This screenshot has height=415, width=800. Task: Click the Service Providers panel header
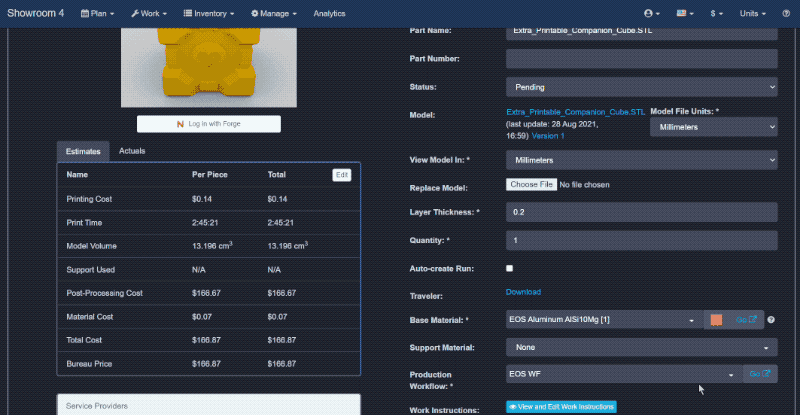[209, 405]
